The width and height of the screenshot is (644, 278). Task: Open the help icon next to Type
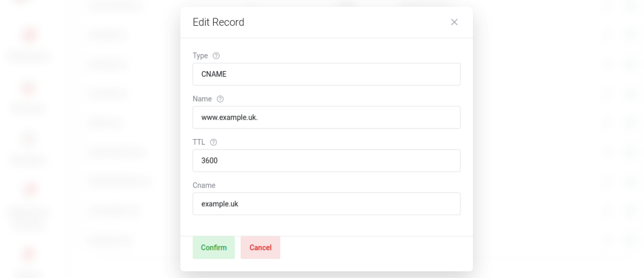216,56
